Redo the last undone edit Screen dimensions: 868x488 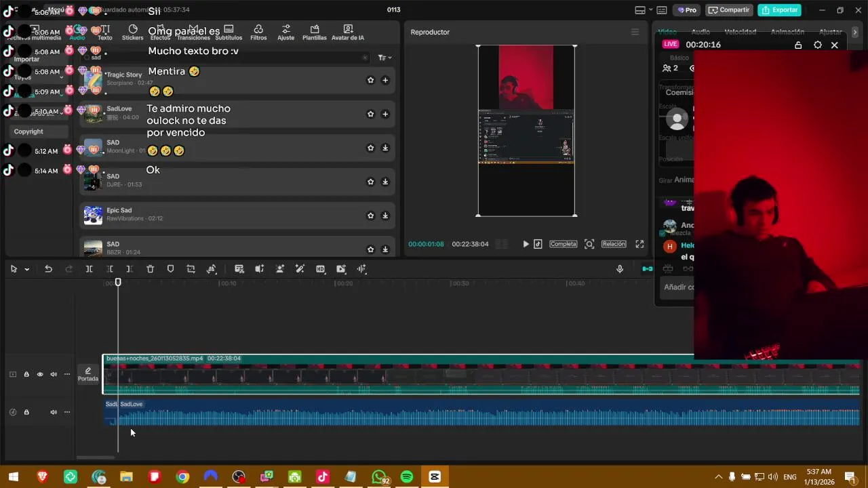pyautogui.click(x=68, y=269)
